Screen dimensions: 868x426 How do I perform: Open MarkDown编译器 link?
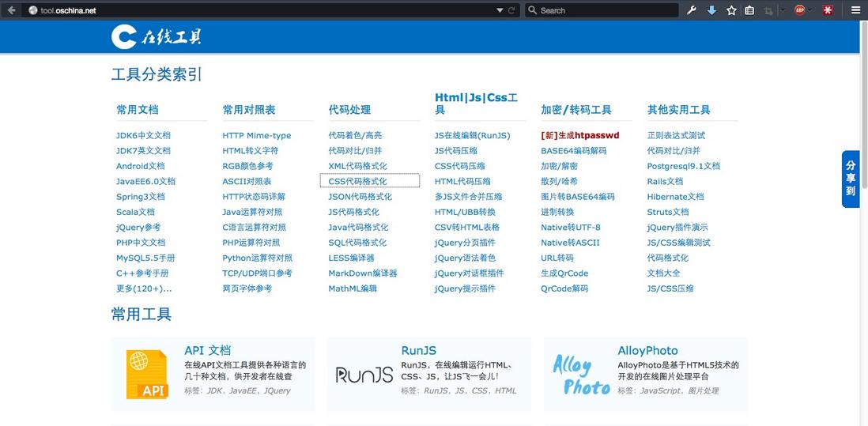[363, 273]
